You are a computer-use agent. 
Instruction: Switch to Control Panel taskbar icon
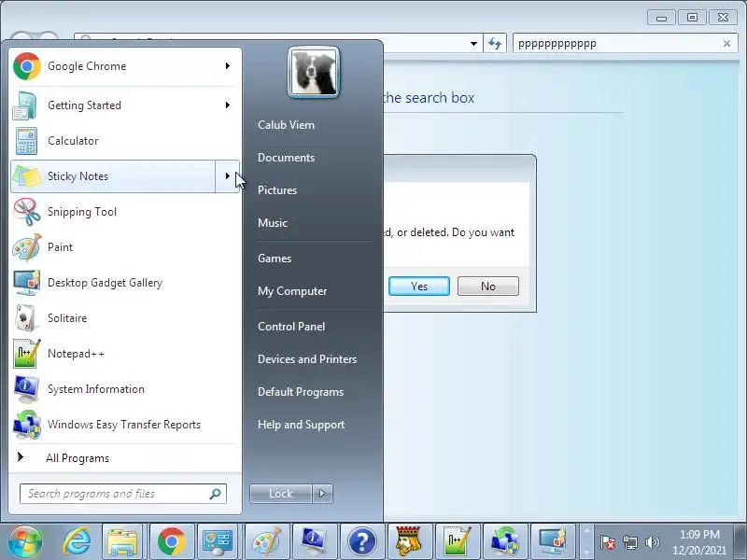click(218, 541)
